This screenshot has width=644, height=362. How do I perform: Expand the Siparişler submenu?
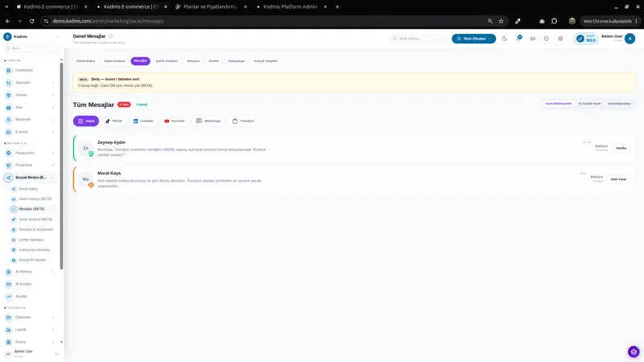[53, 83]
